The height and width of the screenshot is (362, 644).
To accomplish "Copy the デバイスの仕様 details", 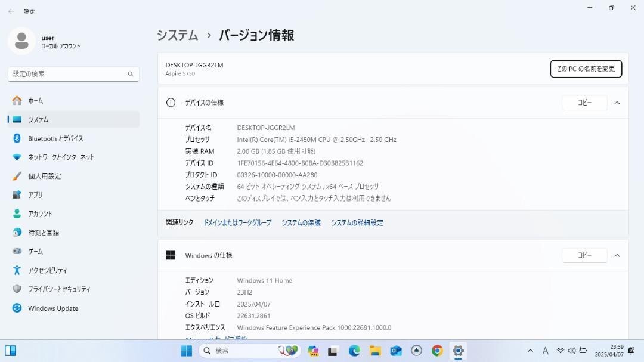I will click(584, 103).
